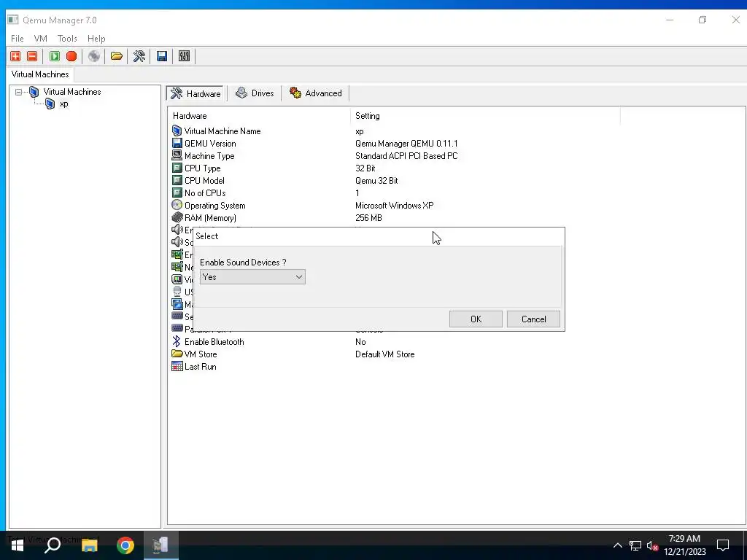
Task: Click the taskbar search magnifier icon
Action: click(x=53, y=545)
